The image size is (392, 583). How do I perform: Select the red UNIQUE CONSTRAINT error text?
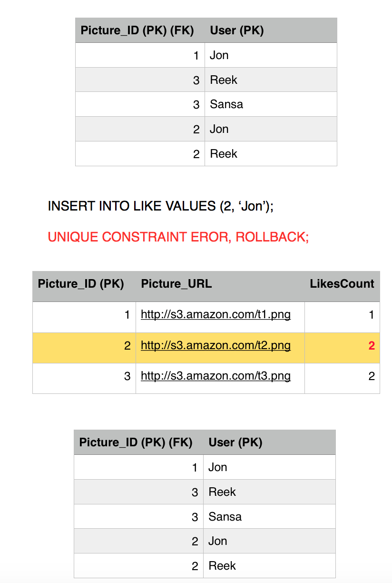pos(178,237)
